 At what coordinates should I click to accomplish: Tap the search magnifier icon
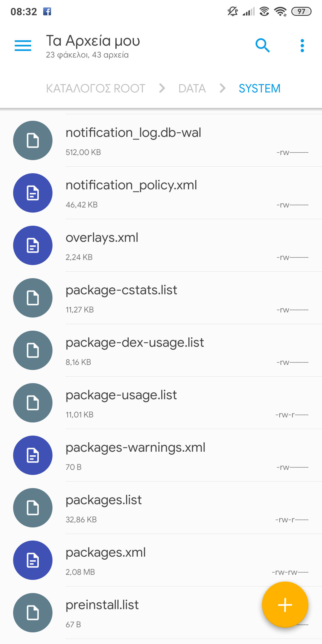[262, 46]
